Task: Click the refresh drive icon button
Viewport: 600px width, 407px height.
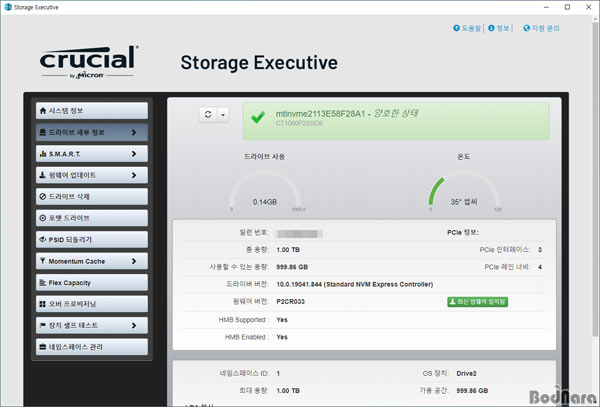Action: click(x=208, y=114)
